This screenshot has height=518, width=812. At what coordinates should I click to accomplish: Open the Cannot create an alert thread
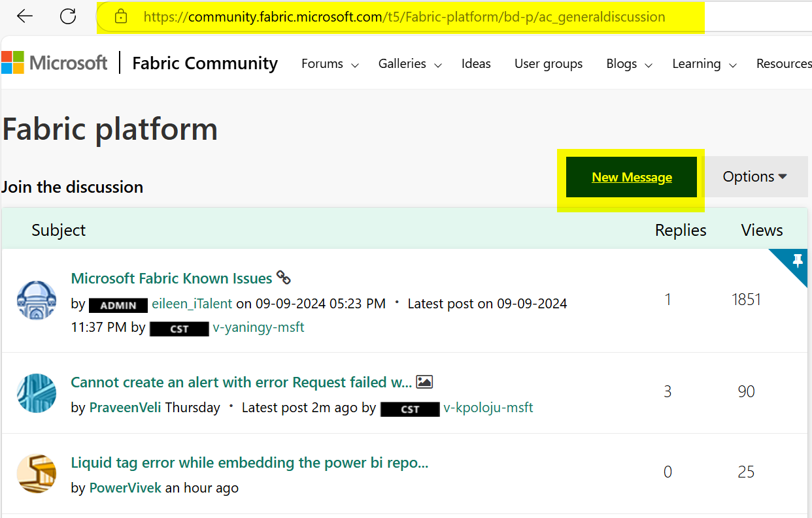pos(241,381)
